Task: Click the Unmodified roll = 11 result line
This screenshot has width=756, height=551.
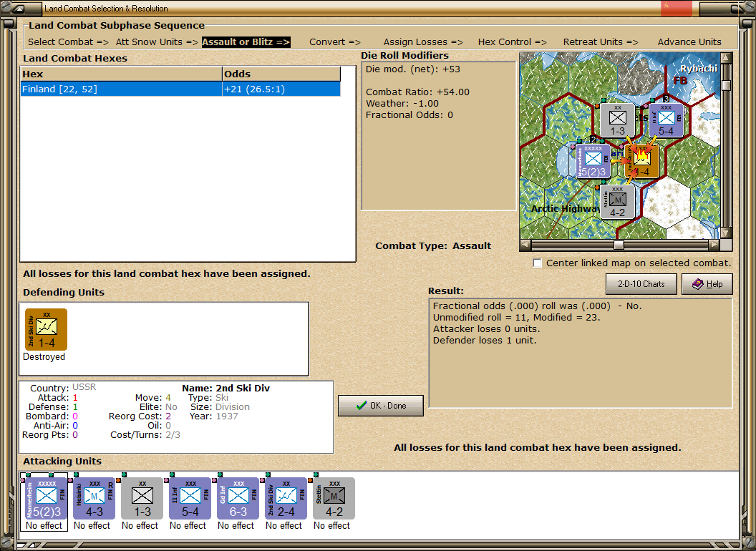Action: tap(516, 317)
